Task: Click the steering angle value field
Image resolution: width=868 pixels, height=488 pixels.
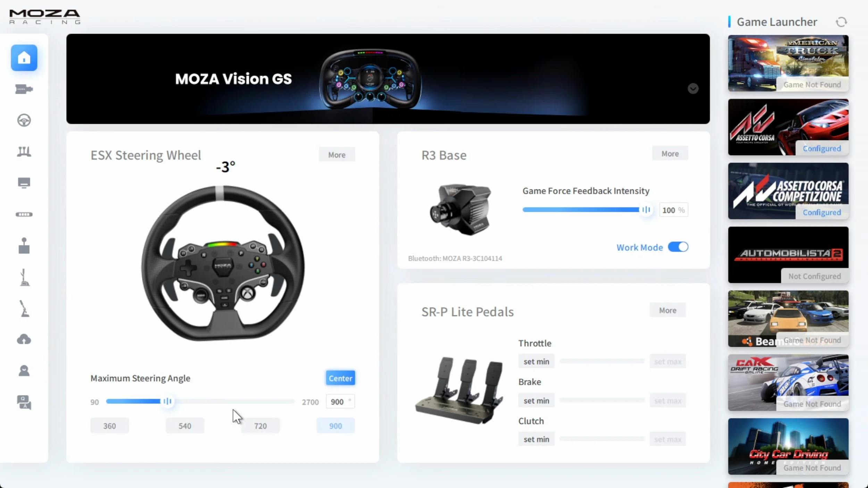Action: pyautogui.click(x=340, y=402)
